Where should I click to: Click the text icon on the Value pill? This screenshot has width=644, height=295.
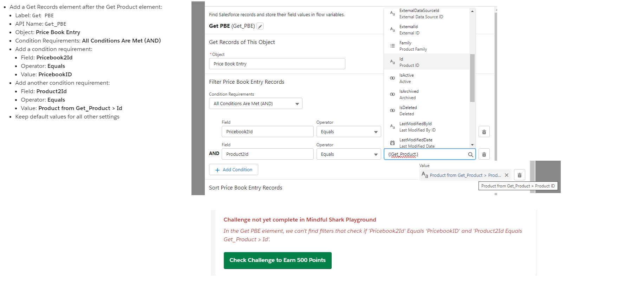[425, 175]
